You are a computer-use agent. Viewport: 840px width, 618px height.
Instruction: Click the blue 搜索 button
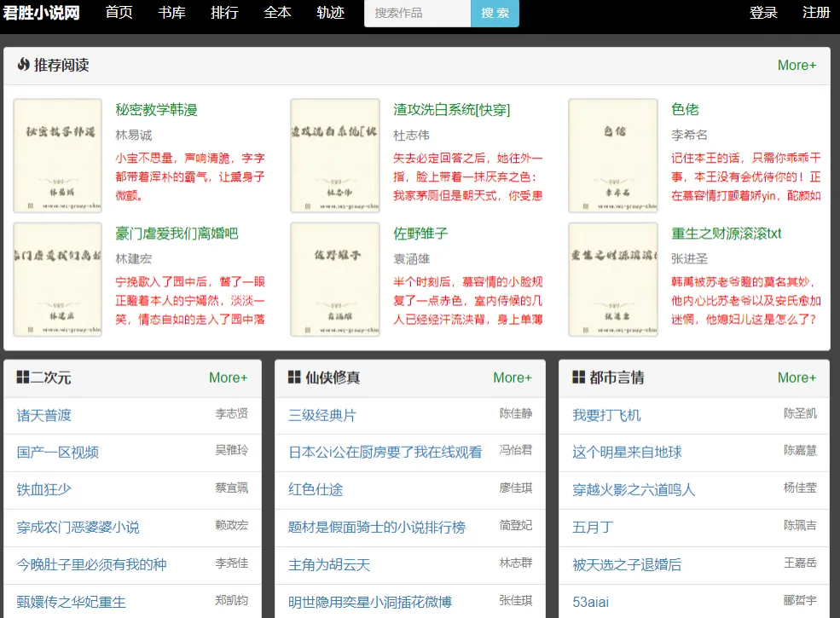(495, 13)
